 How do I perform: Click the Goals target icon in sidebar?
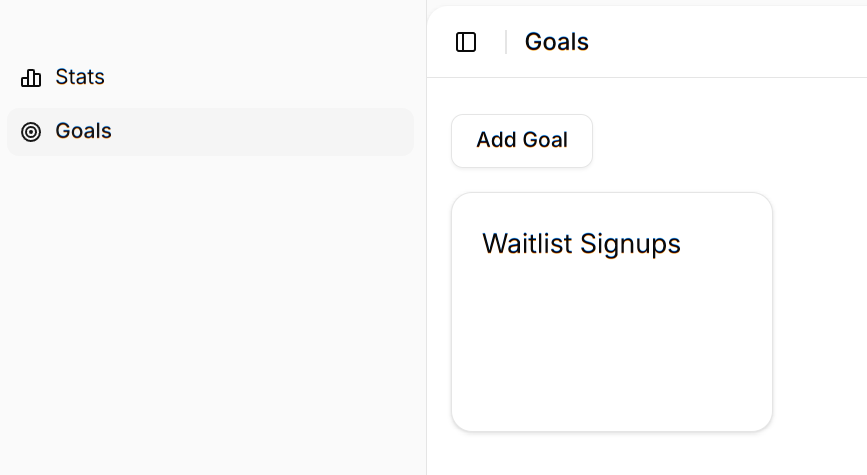tap(31, 132)
